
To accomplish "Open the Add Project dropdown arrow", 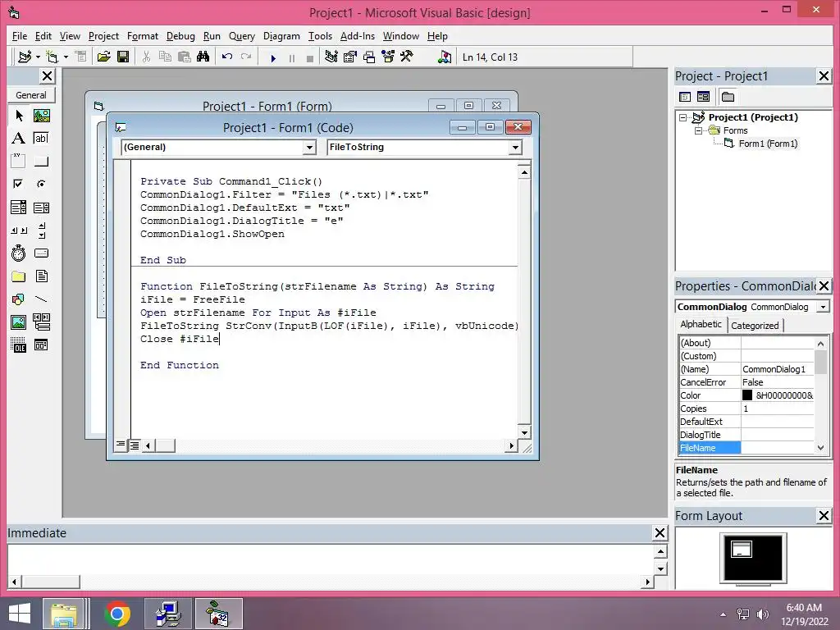I will 38,57.
